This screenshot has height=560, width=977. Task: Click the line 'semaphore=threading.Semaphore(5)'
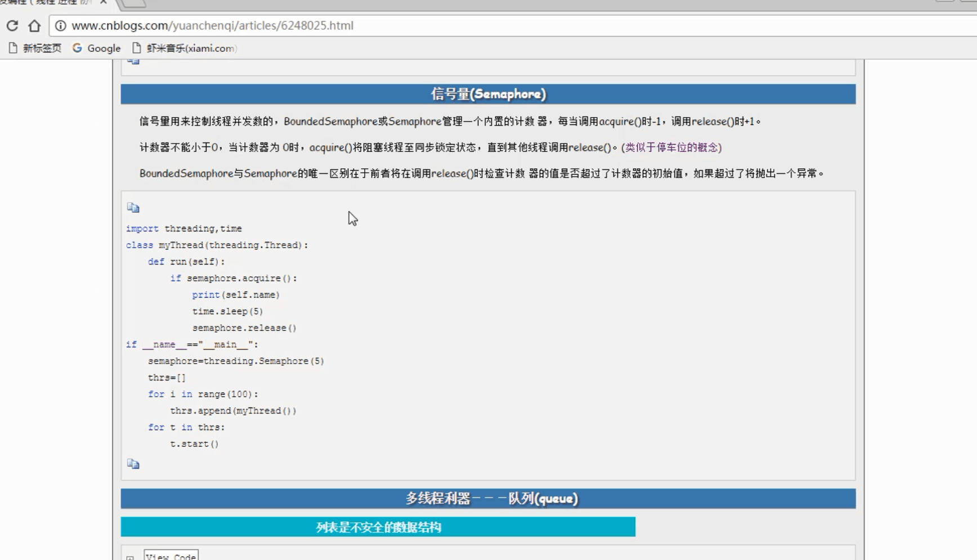[x=236, y=361]
